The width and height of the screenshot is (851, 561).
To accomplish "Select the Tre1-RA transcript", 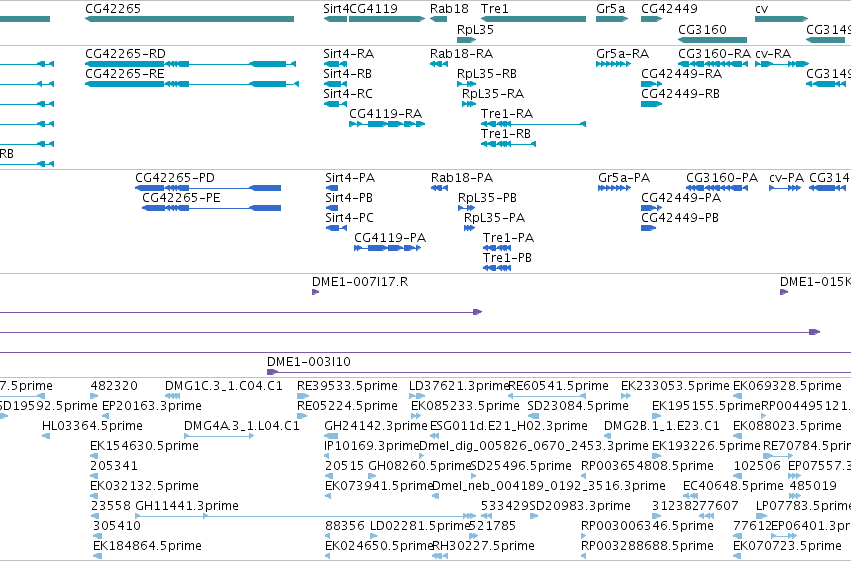I will [x=533, y=124].
